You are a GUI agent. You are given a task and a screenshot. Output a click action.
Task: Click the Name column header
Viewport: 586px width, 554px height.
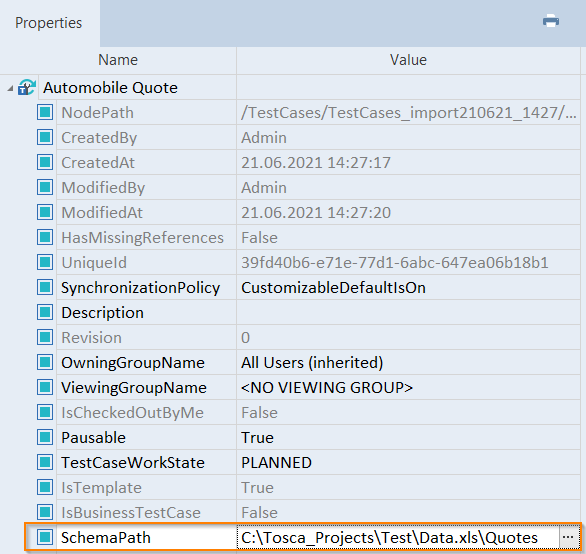coord(118,60)
